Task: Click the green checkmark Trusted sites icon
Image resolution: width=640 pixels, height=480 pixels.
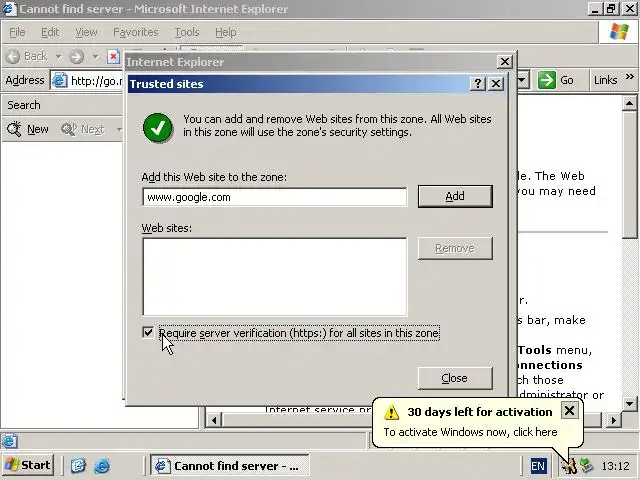Action: tap(157, 128)
